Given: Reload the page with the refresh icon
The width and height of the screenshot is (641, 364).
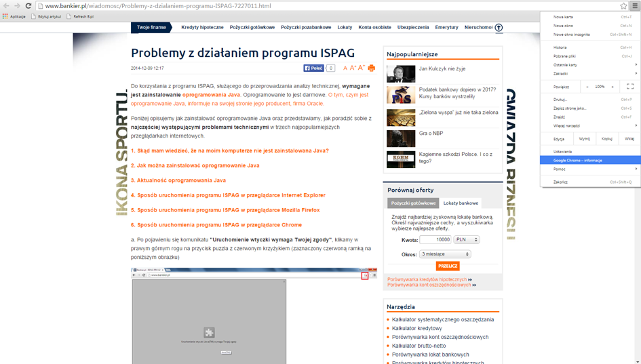Looking at the screenshot, I should (28, 5).
